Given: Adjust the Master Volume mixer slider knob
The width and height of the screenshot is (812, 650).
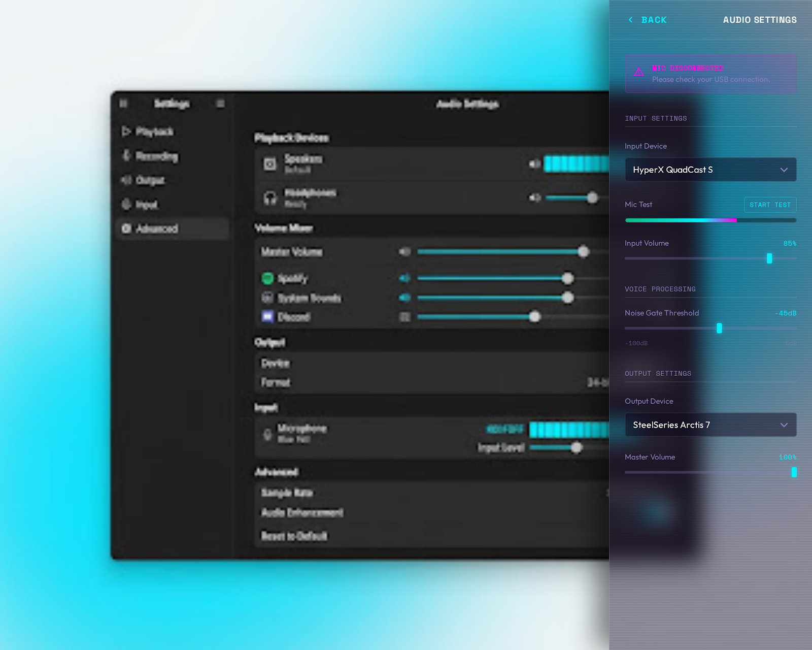Looking at the screenshot, I should pyautogui.click(x=584, y=251).
